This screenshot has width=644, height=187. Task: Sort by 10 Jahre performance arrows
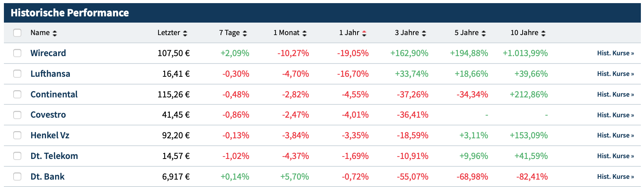543,33
